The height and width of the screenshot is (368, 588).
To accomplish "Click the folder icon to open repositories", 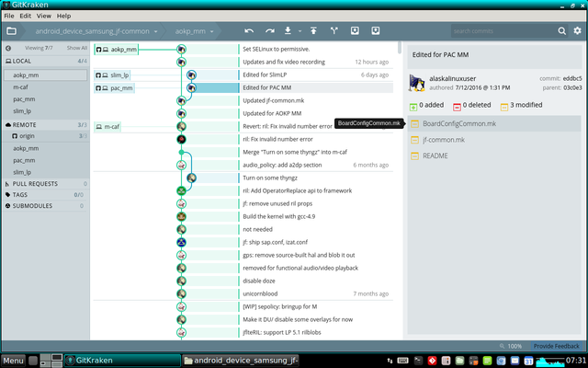I will 13,31.
